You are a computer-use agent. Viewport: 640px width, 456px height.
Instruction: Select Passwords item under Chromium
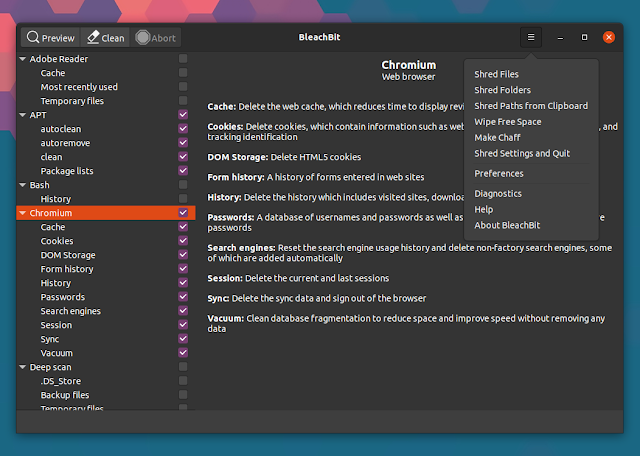[62, 297]
